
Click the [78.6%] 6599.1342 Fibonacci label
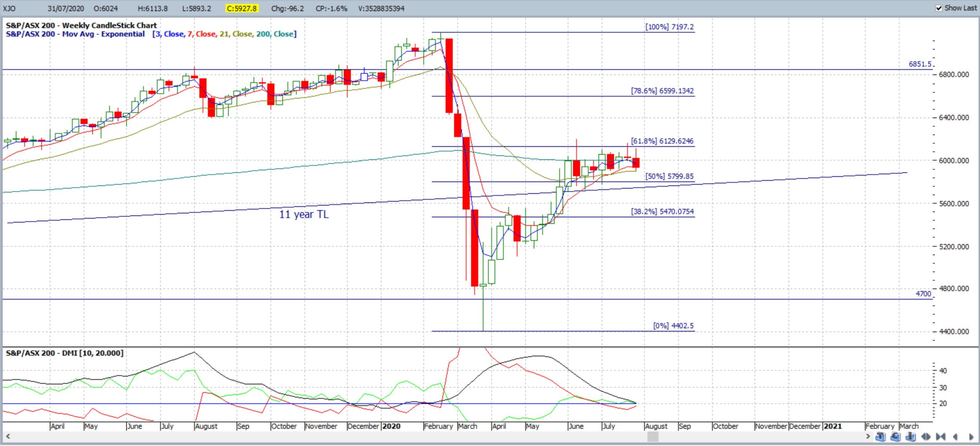click(x=662, y=90)
